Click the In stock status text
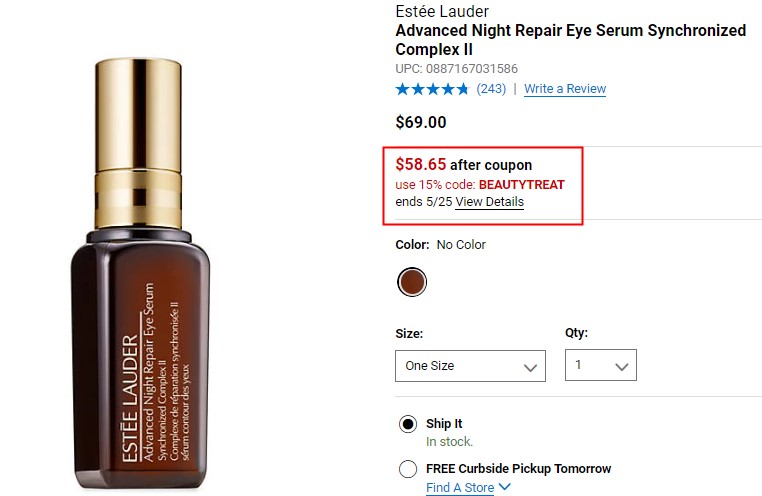762x496 pixels. 449,442
